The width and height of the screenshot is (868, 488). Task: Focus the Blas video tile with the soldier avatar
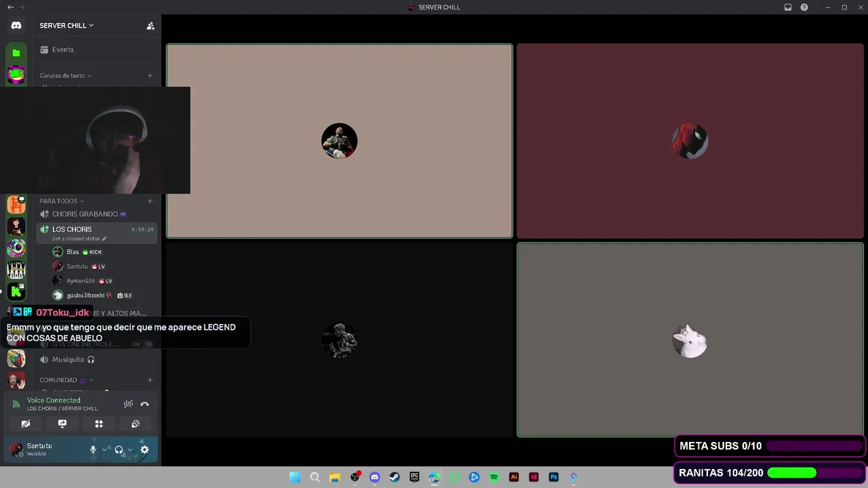pyautogui.click(x=340, y=141)
